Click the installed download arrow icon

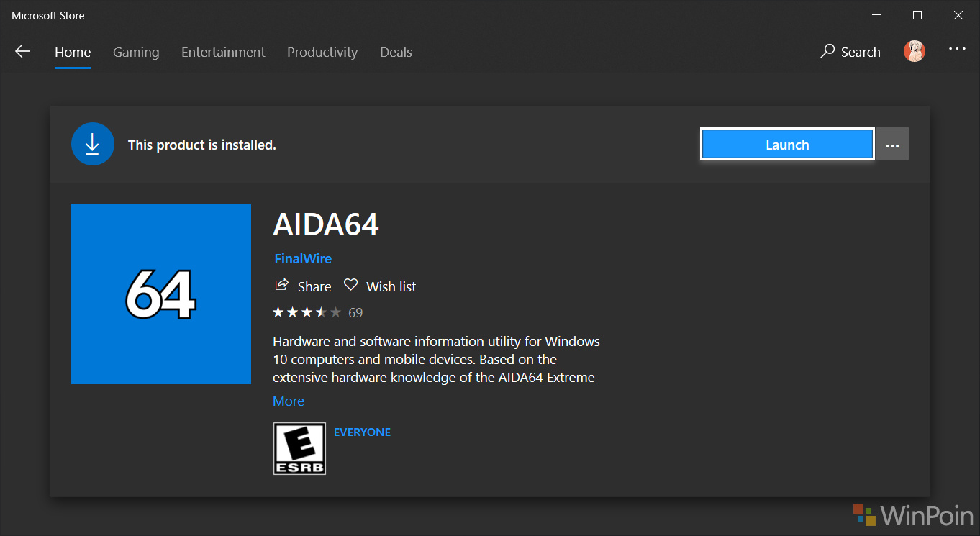coord(93,144)
